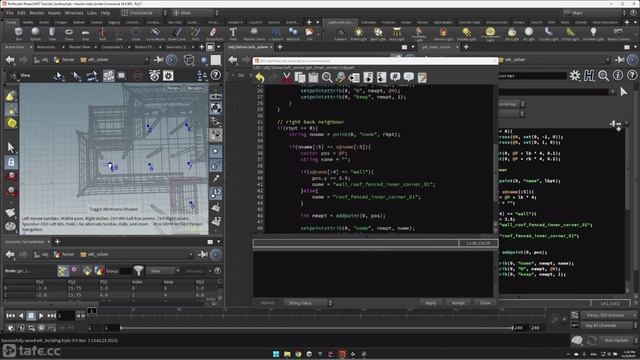The image size is (640, 360).
Task: Add a new pane tab beside Scene View tabs
Action: pos(202,47)
